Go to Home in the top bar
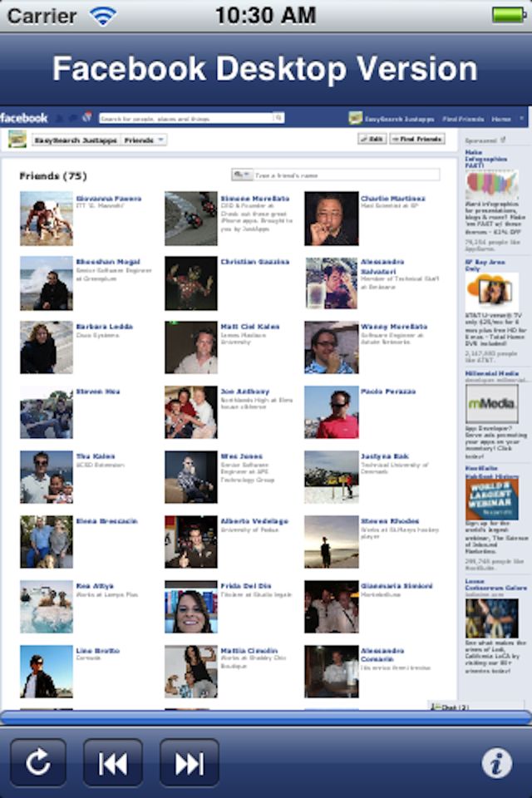Image resolution: width=532 pixels, height=798 pixels. click(x=501, y=119)
